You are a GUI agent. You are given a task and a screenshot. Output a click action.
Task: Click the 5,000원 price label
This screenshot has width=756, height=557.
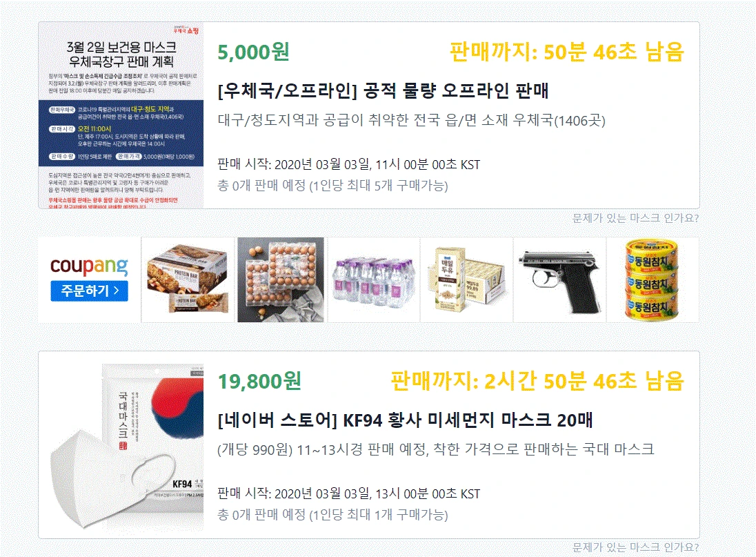(x=253, y=52)
